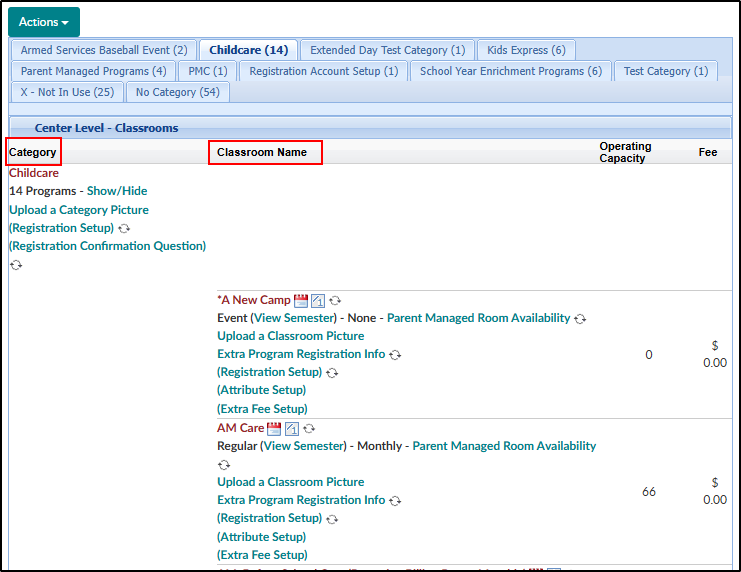
Task: Click AM Care operating capacity value 66
Action: 649,492
